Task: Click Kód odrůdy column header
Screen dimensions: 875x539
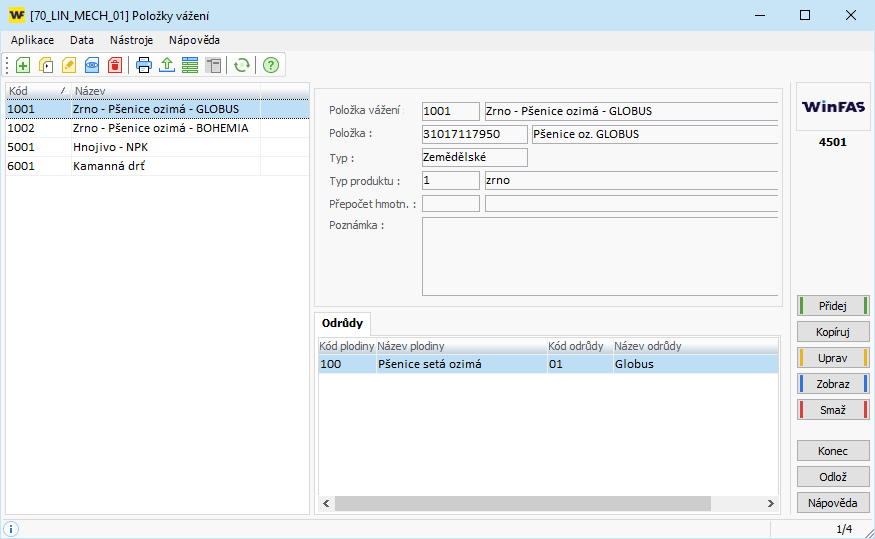Action: click(580, 346)
